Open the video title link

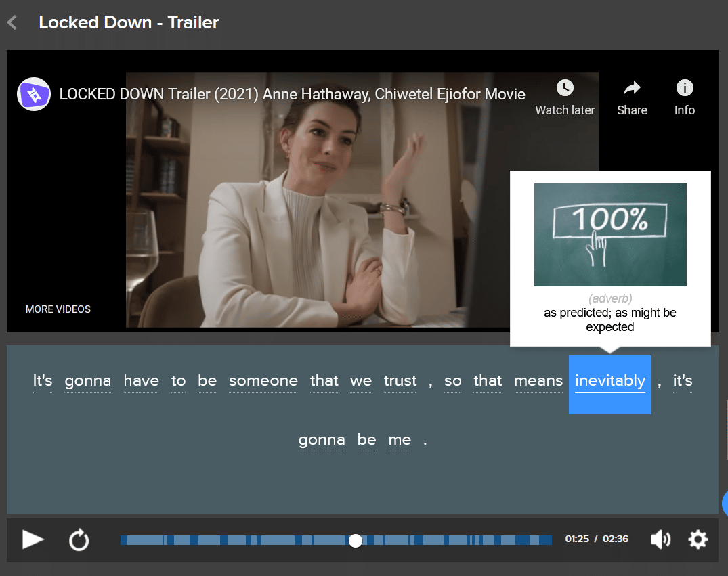click(x=292, y=94)
